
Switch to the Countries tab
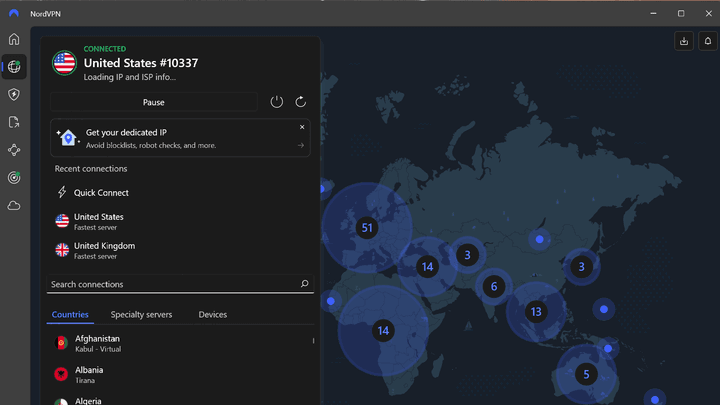(70, 315)
